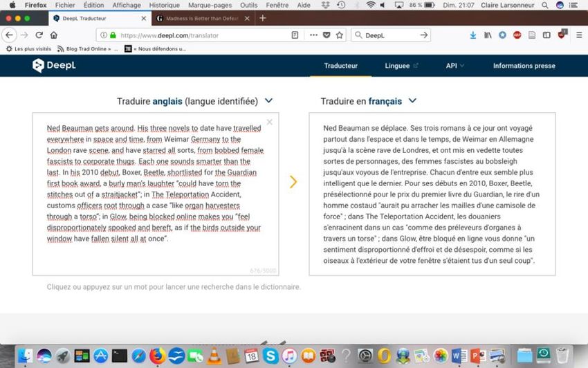This screenshot has height=368, width=588.
Task: Click user name Claire Larsonneur in menu bar
Action: [507, 6]
